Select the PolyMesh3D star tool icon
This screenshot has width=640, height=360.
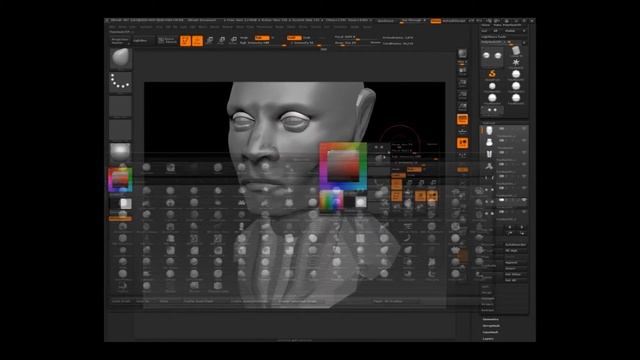pos(516,62)
